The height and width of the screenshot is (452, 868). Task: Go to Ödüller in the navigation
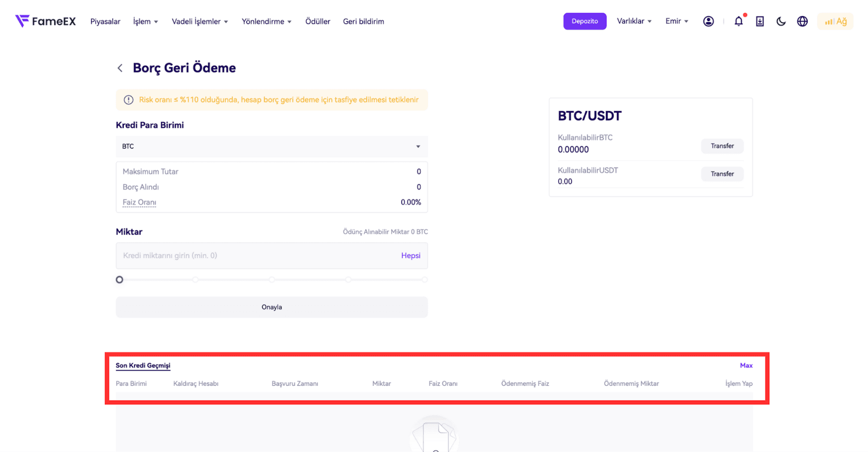[317, 22]
